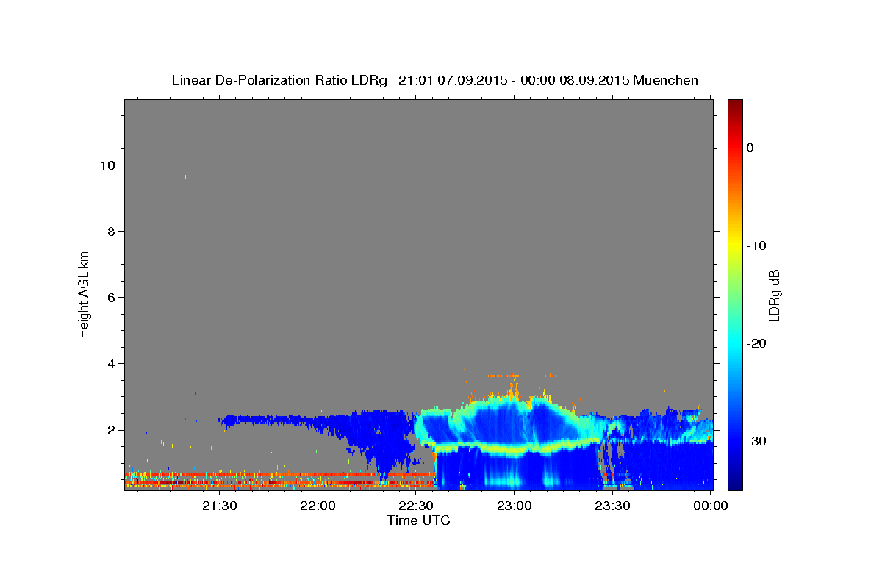
Task: Click the 21:30 time tick label
Action: (x=219, y=506)
